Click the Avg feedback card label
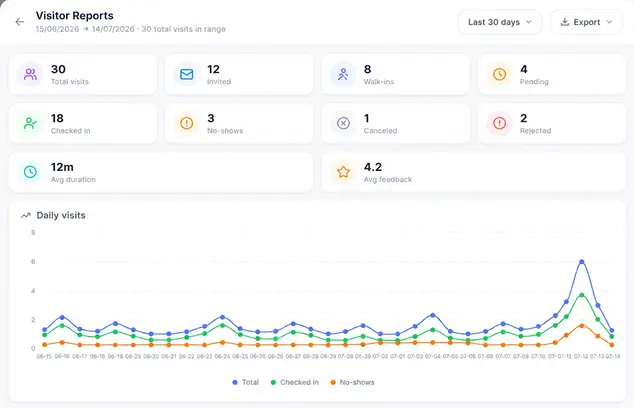 pyautogui.click(x=388, y=180)
